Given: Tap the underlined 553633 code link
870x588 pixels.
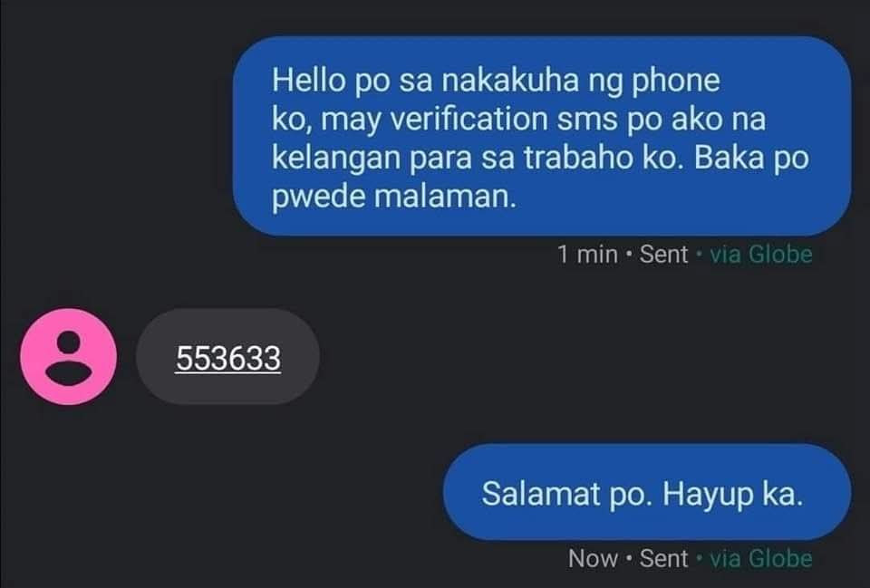Looking at the screenshot, I should [x=228, y=359].
